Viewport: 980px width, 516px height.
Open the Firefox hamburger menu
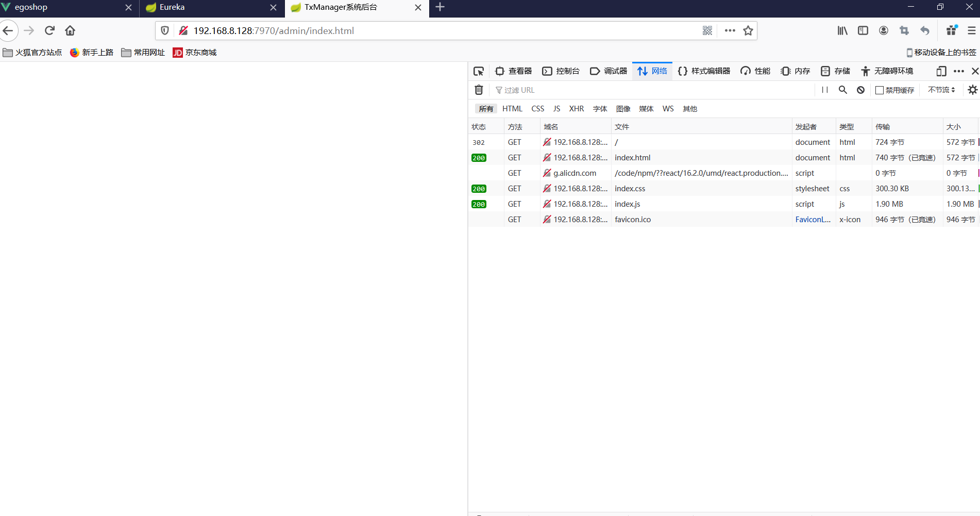tap(971, 31)
